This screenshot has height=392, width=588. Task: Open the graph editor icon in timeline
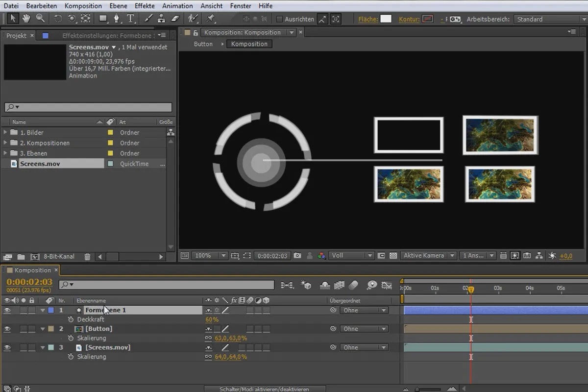point(387,285)
